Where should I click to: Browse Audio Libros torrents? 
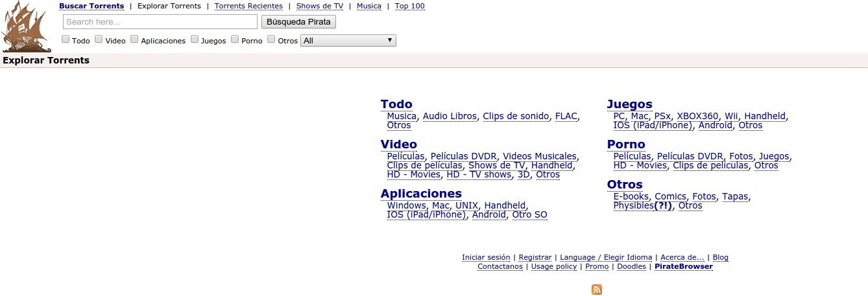[450, 117]
